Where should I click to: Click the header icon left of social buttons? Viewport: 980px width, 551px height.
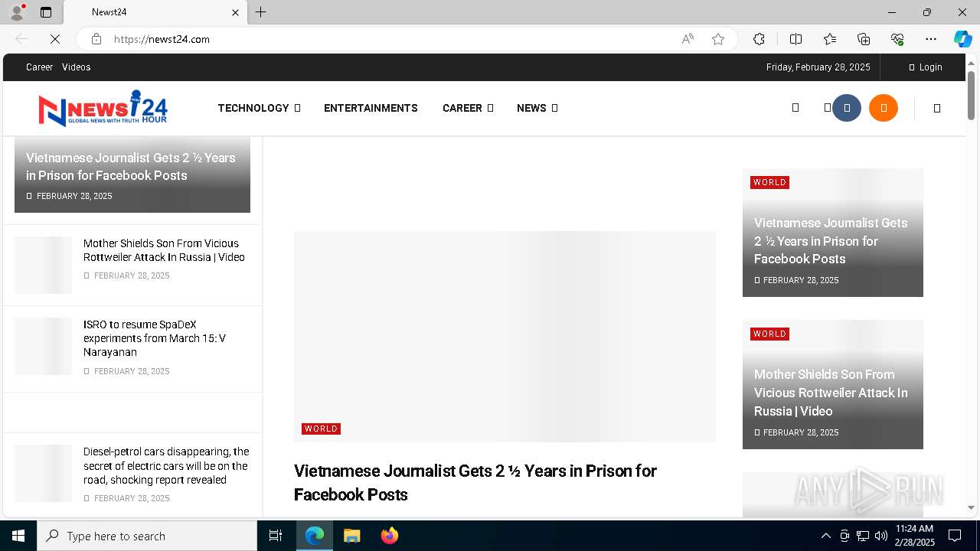click(828, 108)
